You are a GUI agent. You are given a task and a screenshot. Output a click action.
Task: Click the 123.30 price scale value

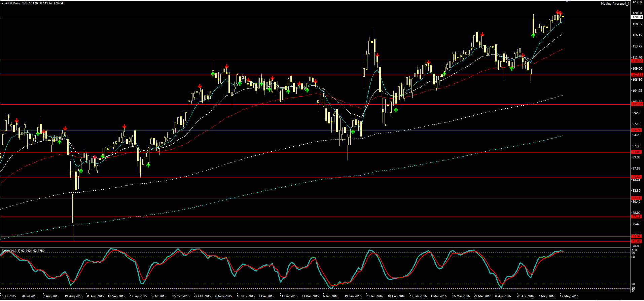pos(637,2)
